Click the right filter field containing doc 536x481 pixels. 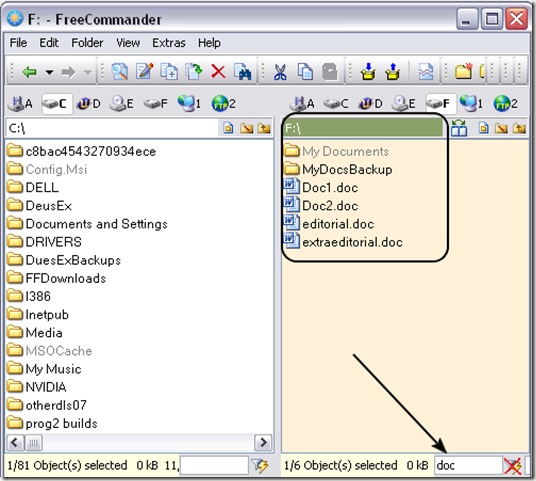(468, 465)
